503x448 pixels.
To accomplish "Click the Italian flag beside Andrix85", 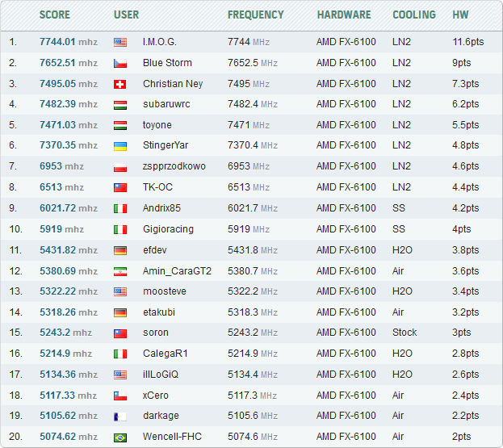I will pyautogui.click(x=120, y=209).
